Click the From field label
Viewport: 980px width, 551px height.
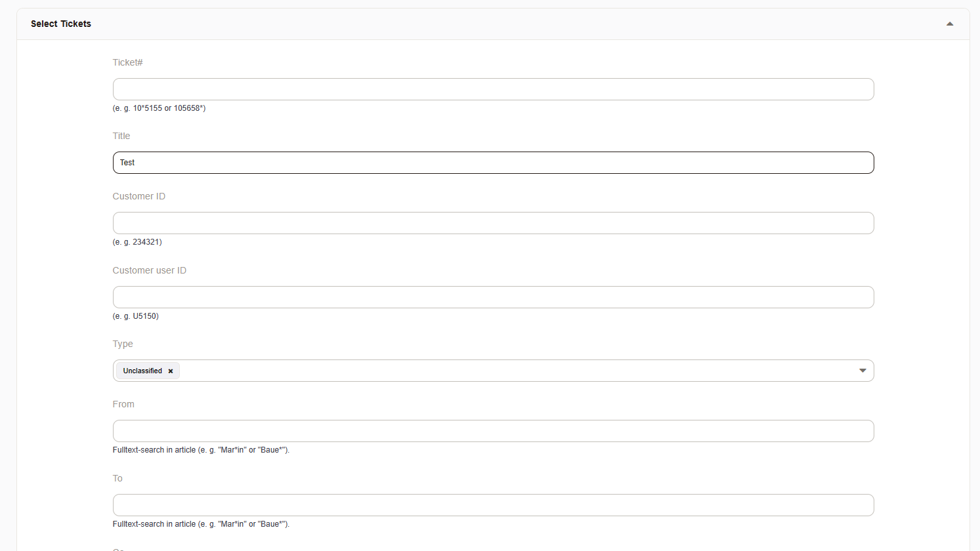coord(123,404)
